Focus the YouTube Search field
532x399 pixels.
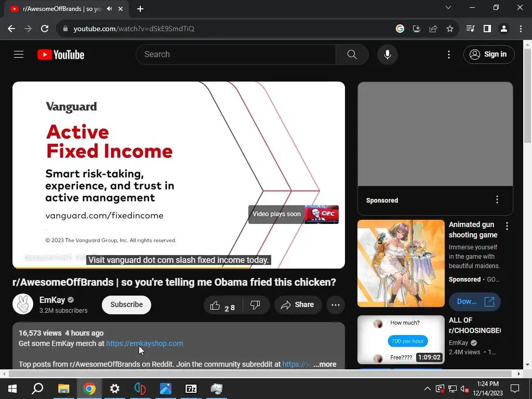click(236, 54)
